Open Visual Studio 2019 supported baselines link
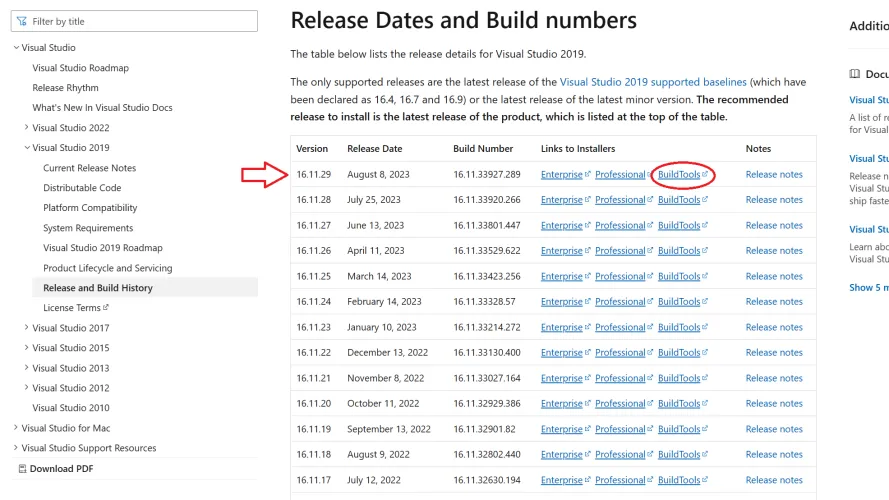889x500 pixels. 652,82
